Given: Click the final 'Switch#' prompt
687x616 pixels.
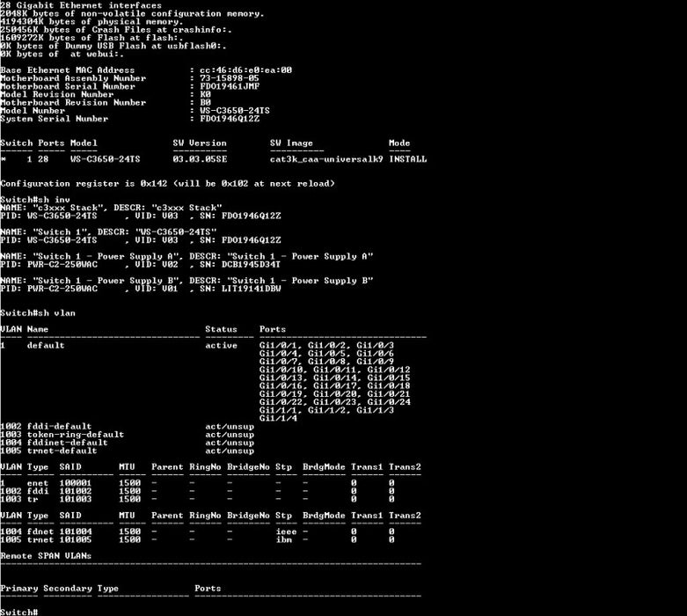Looking at the screenshot, I should click(x=18, y=612).
